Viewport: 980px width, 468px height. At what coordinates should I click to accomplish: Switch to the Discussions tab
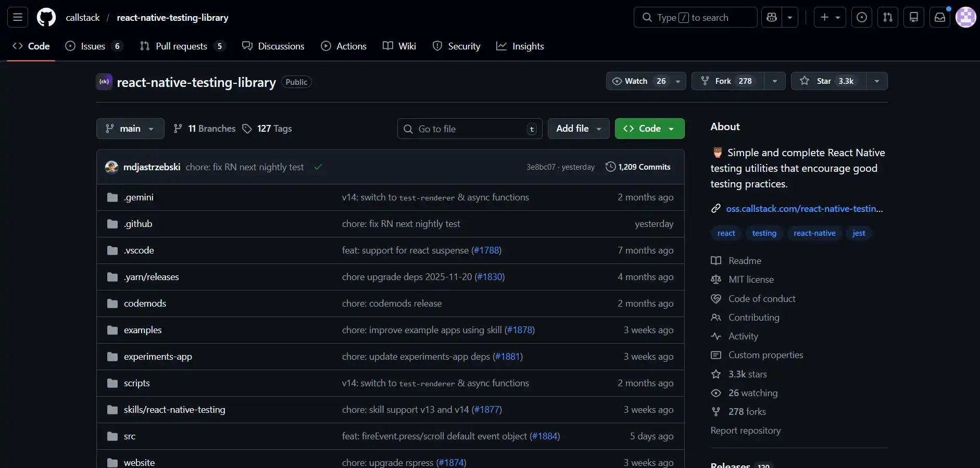(x=273, y=46)
